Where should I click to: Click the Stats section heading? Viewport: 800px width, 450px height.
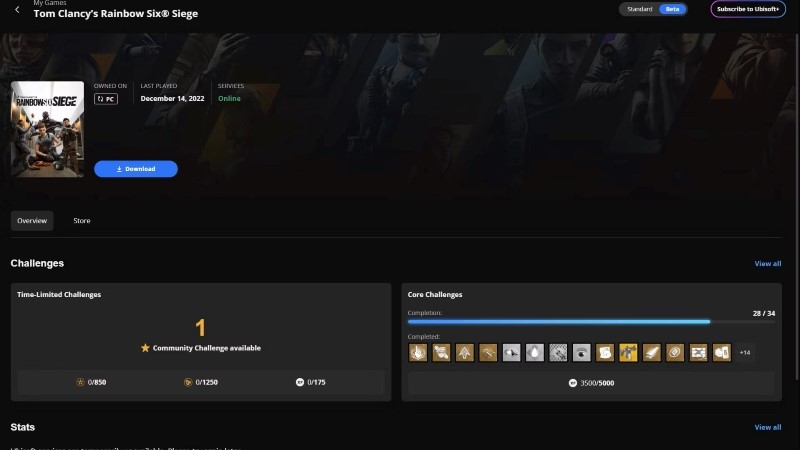pyautogui.click(x=22, y=428)
